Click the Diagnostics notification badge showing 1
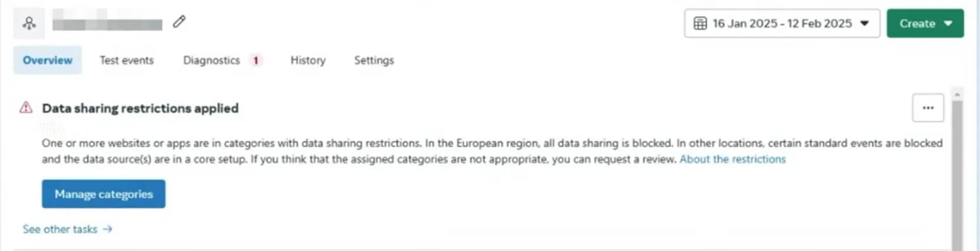The height and width of the screenshot is (251, 980). click(x=256, y=60)
